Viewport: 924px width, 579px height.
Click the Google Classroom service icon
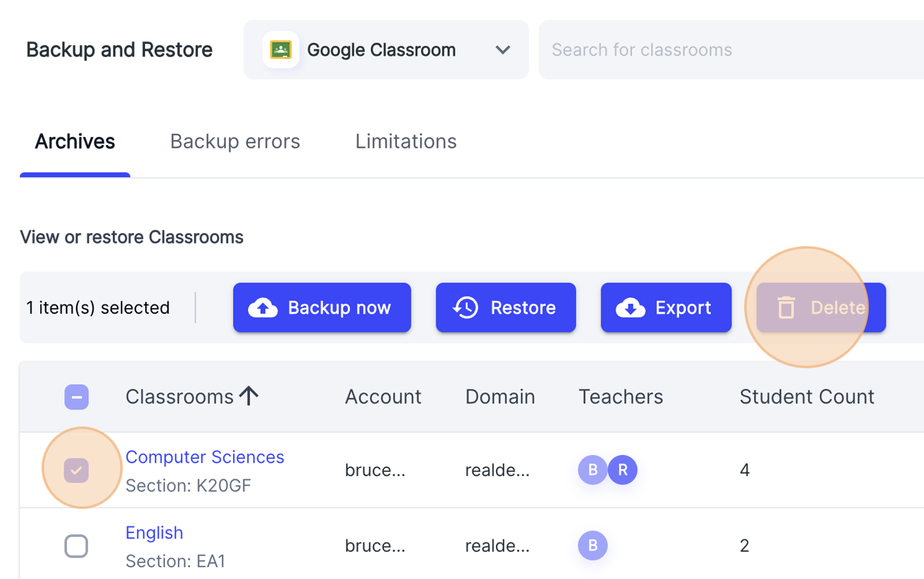[281, 49]
